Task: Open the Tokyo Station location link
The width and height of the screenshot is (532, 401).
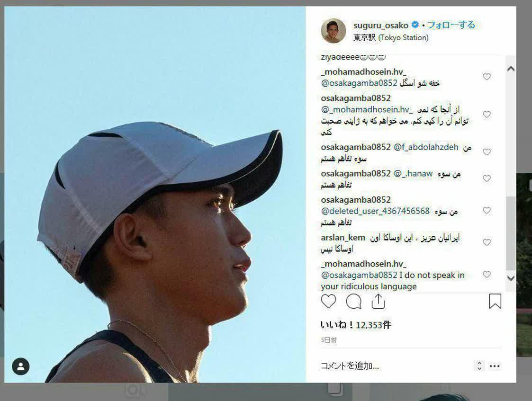Action: coord(391,37)
